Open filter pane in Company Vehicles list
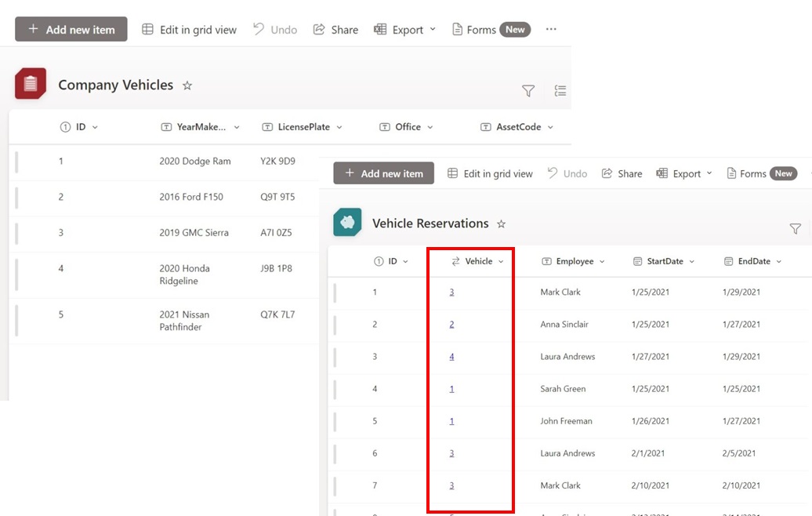 pos(528,91)
